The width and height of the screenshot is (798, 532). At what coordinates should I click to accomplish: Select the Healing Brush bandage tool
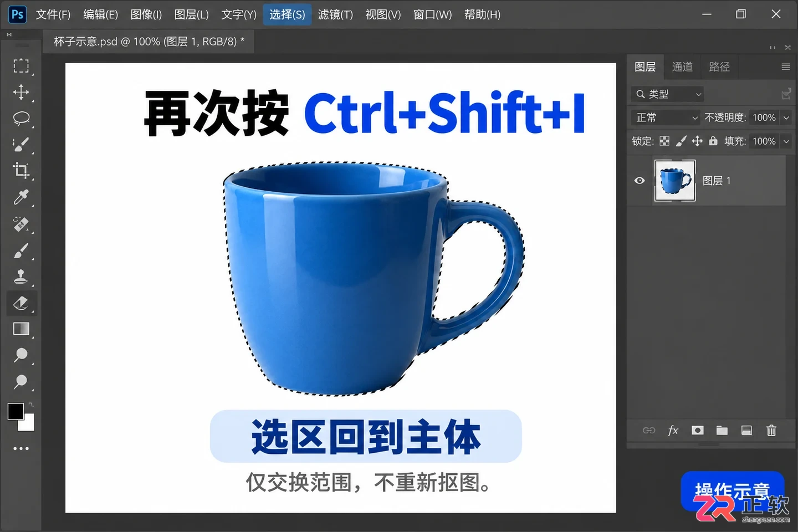(21, 223)
